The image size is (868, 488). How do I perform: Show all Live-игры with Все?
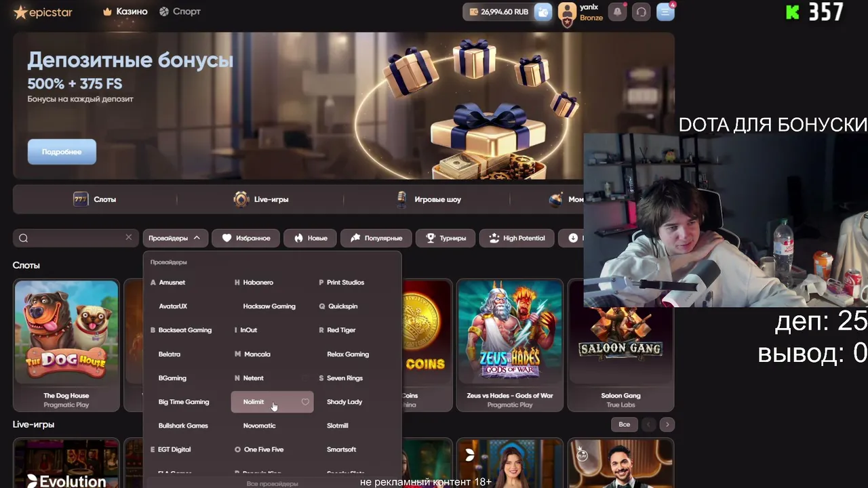tap(625, 424)
